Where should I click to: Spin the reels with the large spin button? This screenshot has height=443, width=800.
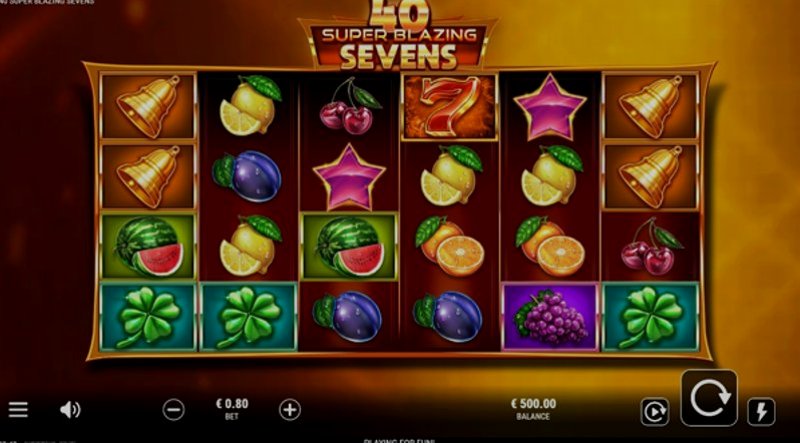pos(709,398)
